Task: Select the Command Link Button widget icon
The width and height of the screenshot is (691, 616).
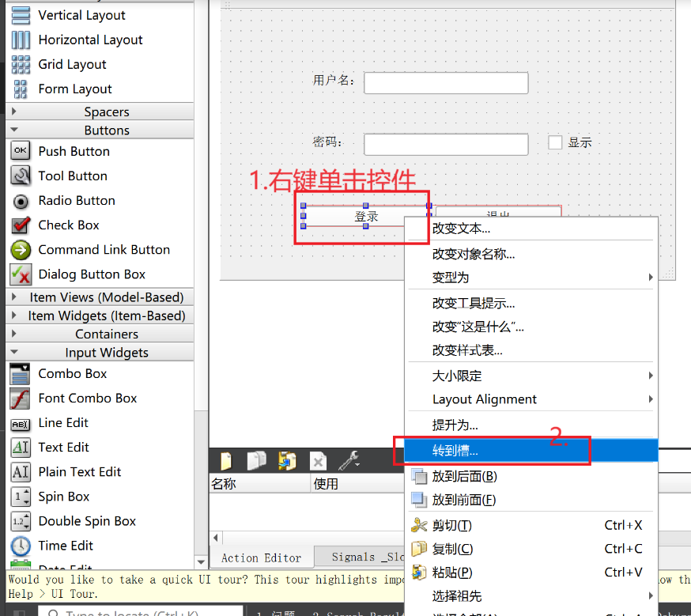Action: click(x=20, y=250)
